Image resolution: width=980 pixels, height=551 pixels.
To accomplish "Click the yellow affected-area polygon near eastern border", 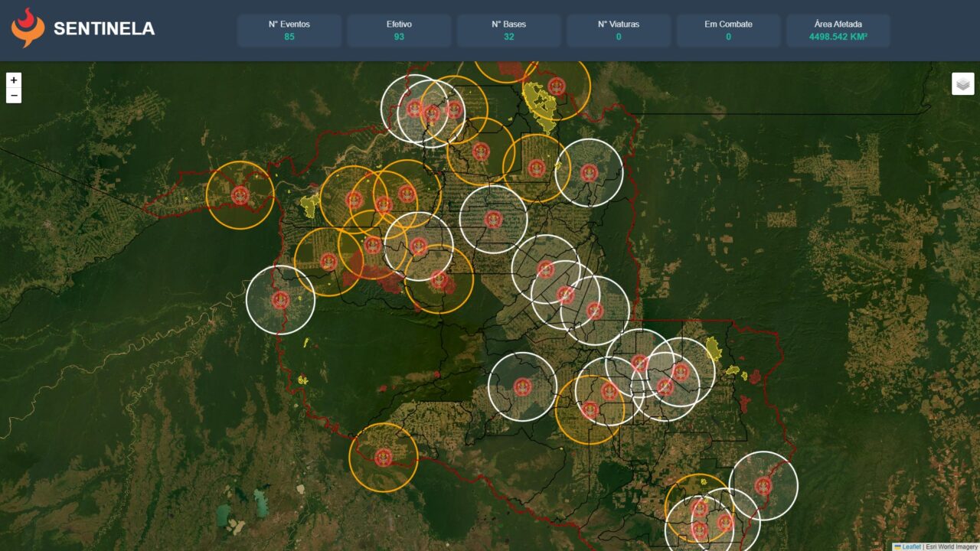I will click(714, 349).
